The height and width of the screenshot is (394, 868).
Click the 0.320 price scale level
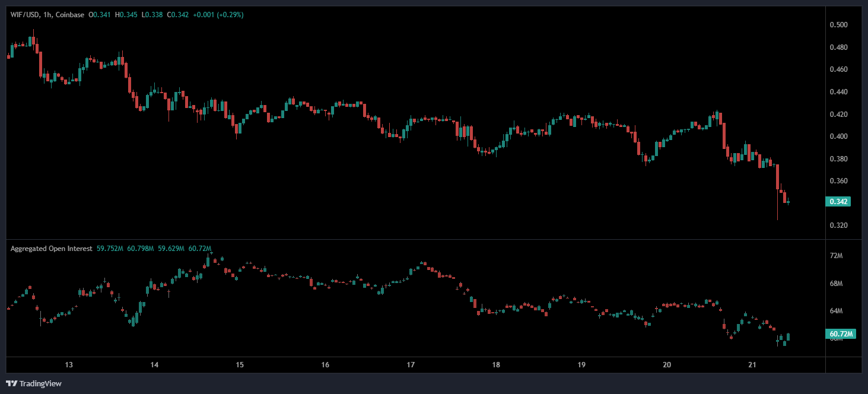838,225
